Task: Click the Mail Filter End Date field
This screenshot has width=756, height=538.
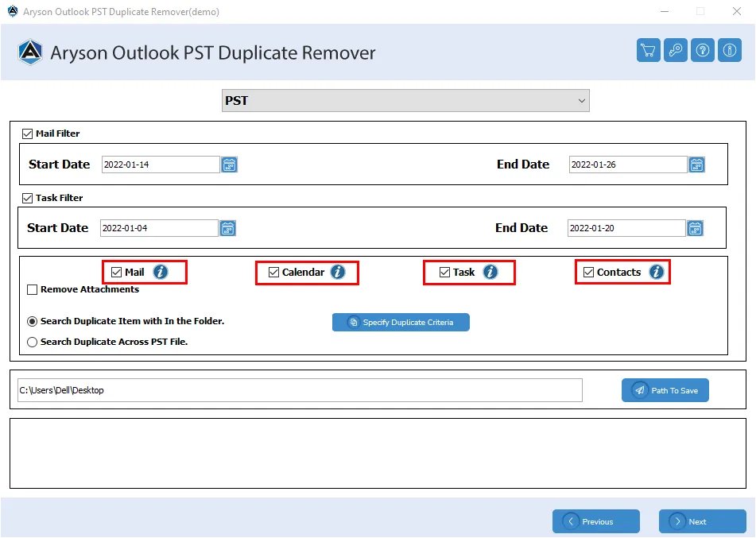Action: [x=628, y=164]
